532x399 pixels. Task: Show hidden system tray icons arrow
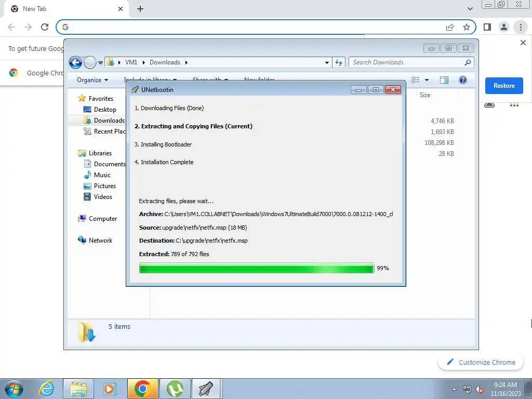pos(454,389)
